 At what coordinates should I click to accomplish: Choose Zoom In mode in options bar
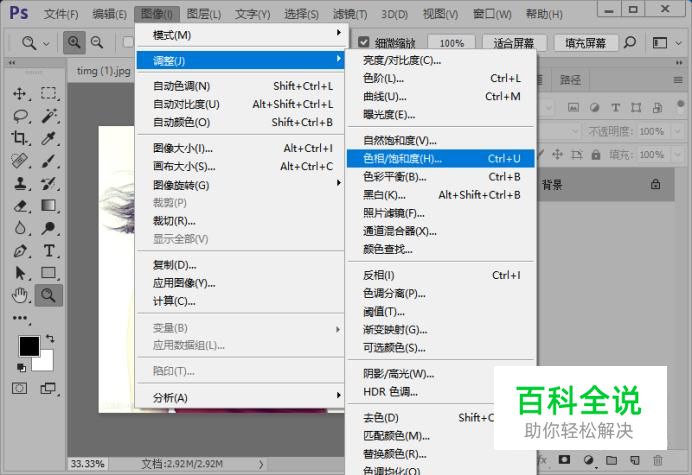(74, 42)
